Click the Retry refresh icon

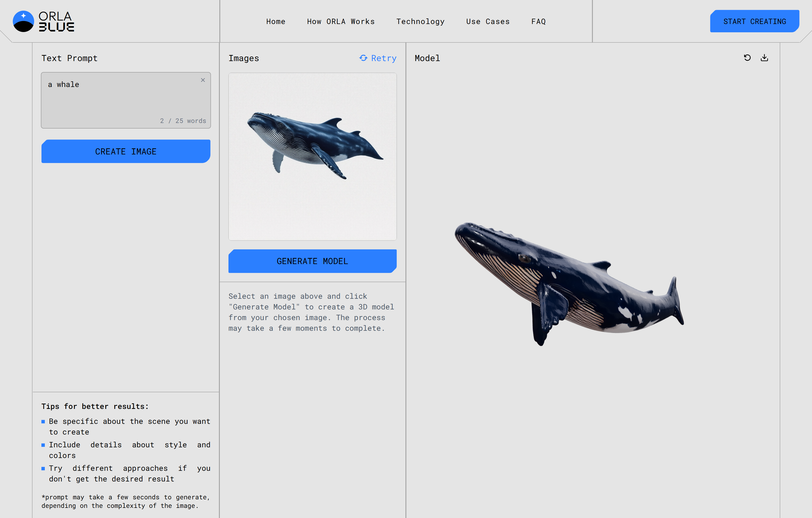point(363,58)
